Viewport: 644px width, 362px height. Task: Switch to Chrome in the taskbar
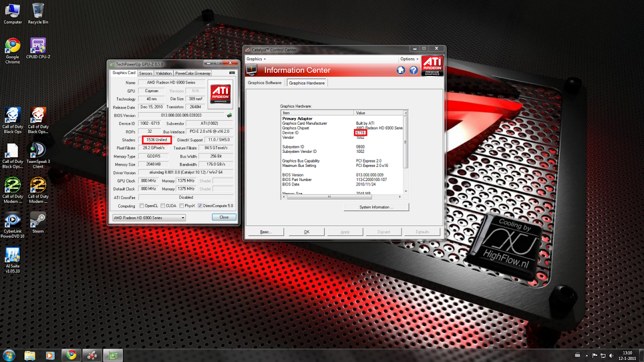[x=71, y=355]
